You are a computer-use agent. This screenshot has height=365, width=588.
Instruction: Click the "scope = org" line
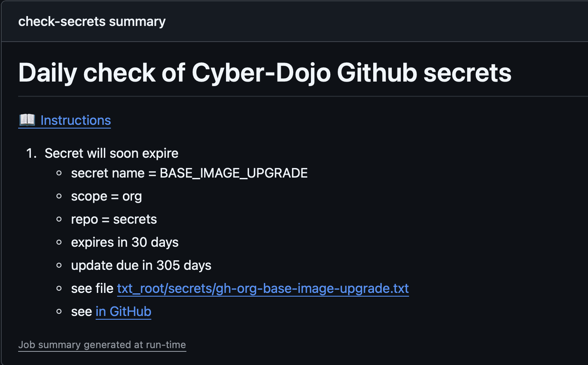point(106,197)
